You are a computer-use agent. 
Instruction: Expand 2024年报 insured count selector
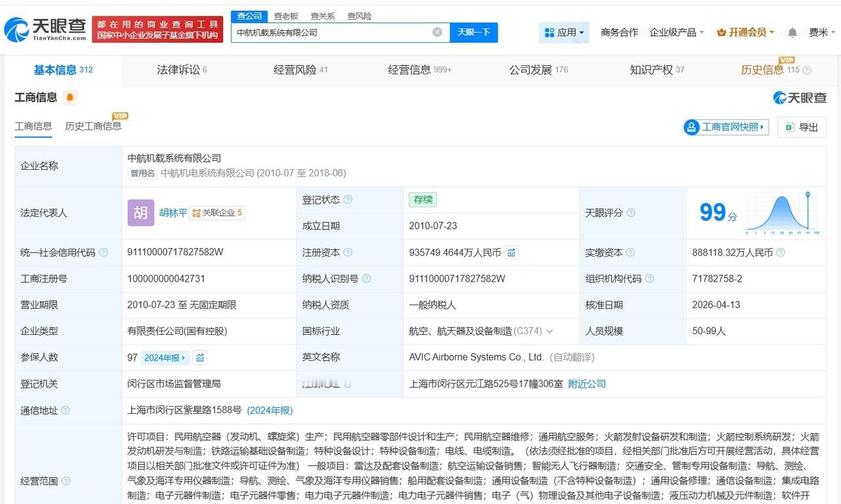coord(165,358)
